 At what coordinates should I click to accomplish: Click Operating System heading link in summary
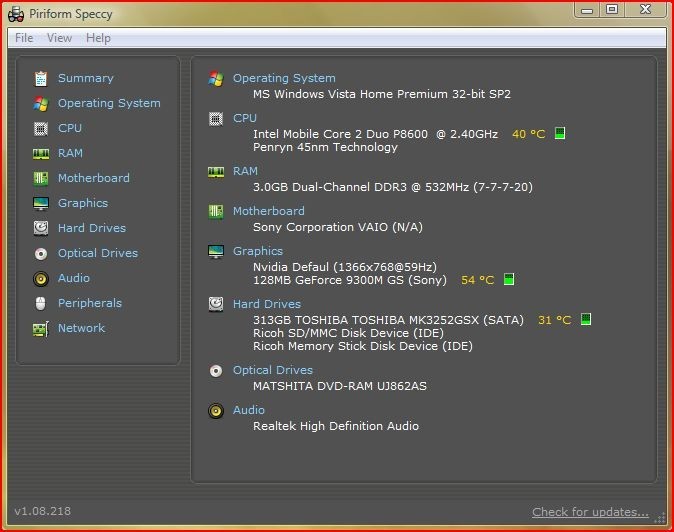[284, 78]
